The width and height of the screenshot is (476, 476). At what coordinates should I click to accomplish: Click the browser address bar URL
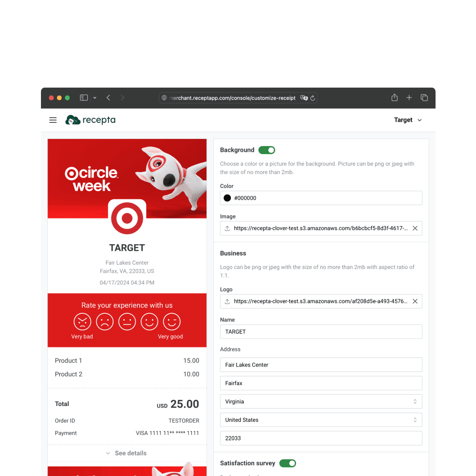click(x=233, y=98)
